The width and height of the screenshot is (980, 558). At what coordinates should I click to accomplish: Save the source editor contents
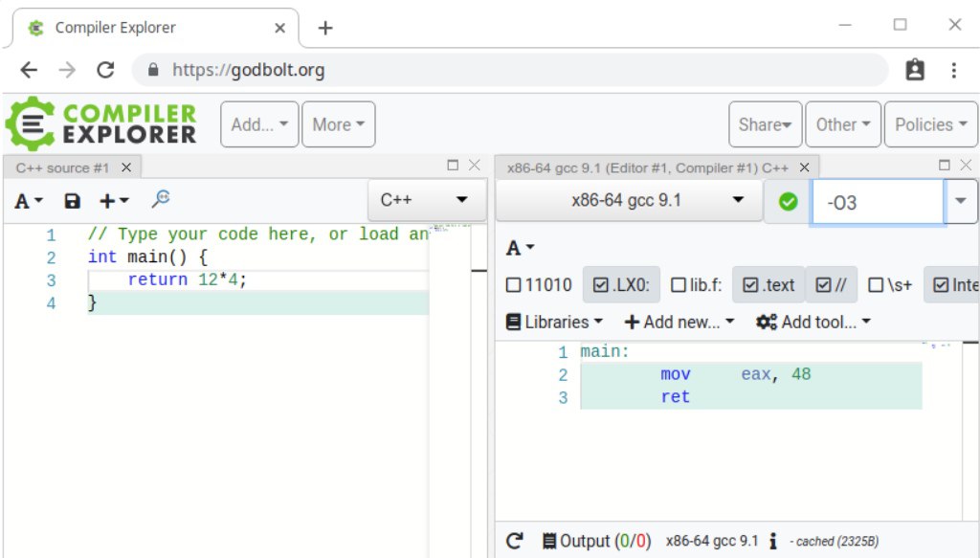[x=73, y=201]
